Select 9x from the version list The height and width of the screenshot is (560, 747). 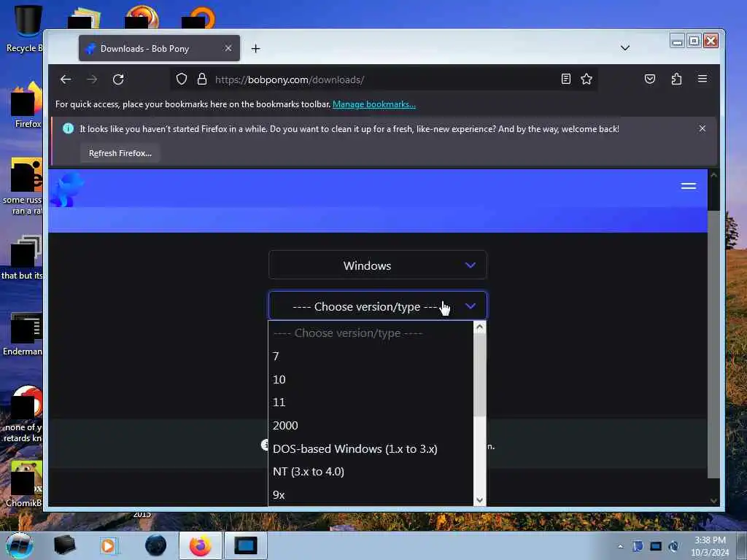coord(371,495)
